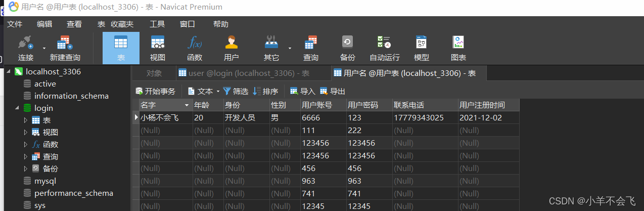Expand the 视图 node under login
644x211 pixels.
26,133
